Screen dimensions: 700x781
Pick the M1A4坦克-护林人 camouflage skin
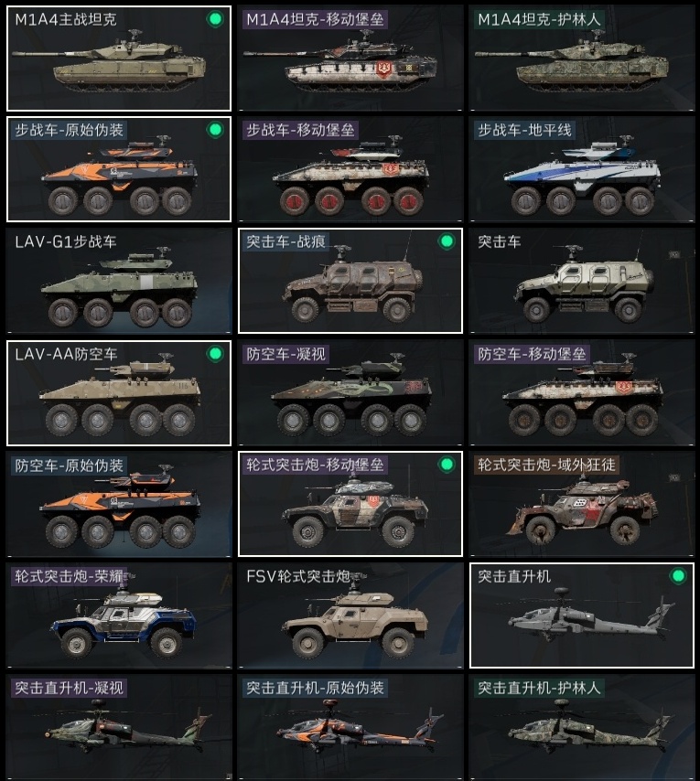[581, 59]
